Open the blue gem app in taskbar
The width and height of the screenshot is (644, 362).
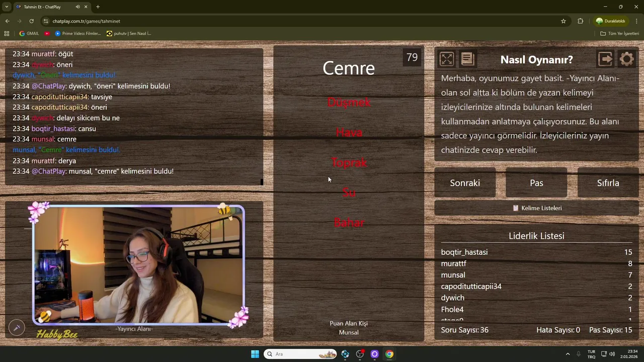(345, 354)
